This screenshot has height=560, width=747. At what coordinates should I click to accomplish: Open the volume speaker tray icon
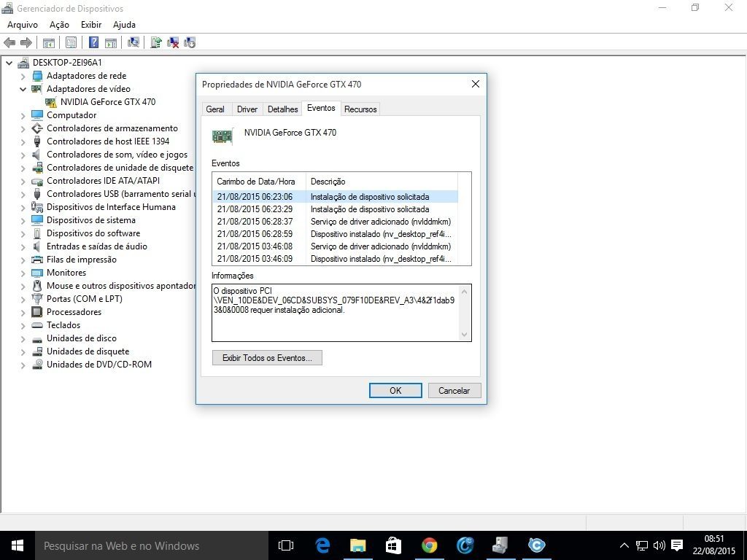(x=659, y=545)
